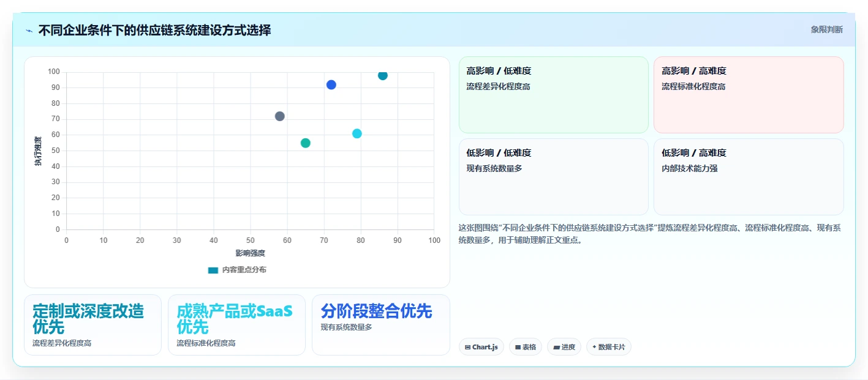Click the 成熟产品或SaaS优先 data card

pyautogui.click(x=236, y=325)
